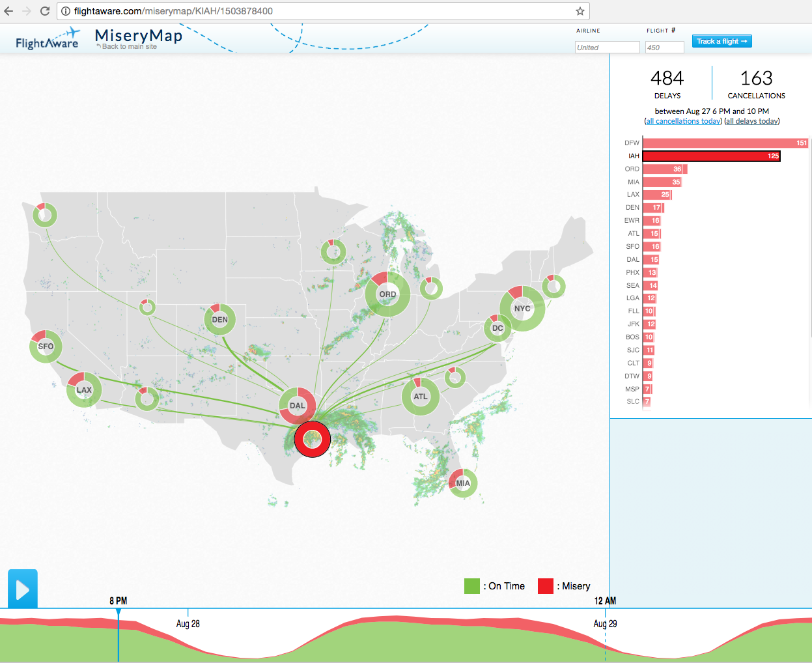The width and height of the screenshot is (812, 663).
Task: Click the 'Track a flight' button
Action: (721, 41)
